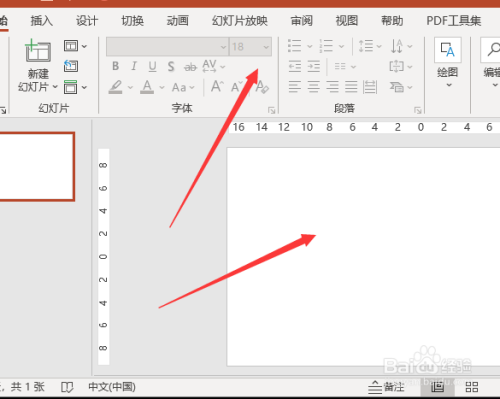
Task: Apply the font color A
Action: coord(147,87)
